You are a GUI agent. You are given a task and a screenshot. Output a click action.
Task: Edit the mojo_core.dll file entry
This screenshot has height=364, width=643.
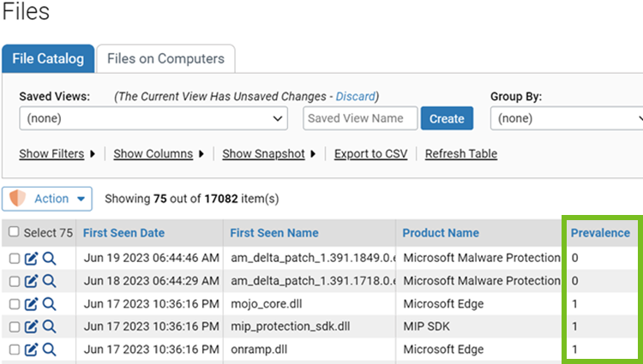click(x=31, y=304)
